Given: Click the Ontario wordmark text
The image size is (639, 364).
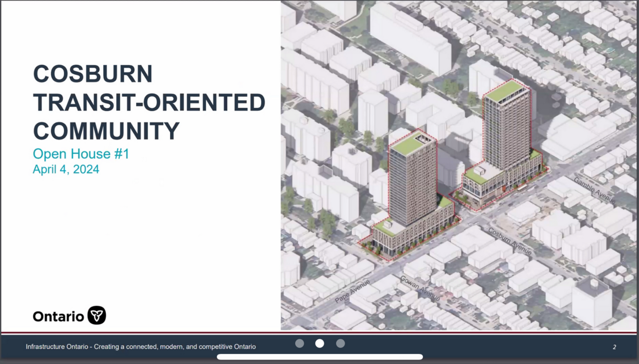Looking at the screenshot, I should 58,316.
